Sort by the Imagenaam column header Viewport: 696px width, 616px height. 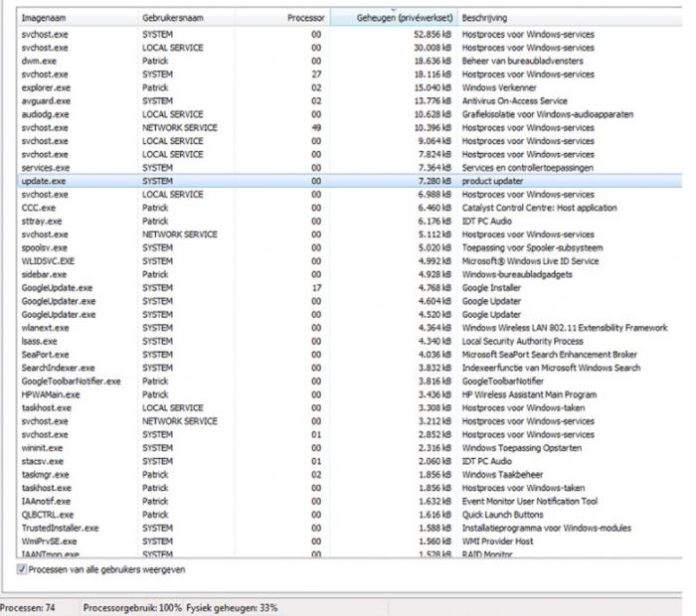78,18
